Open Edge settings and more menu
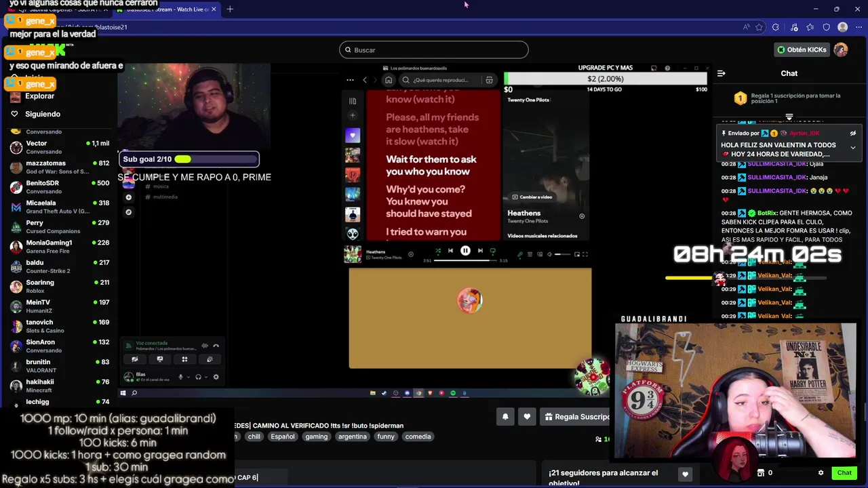Image resolution: width=868 pixels, height=488 pixels. (859, 27)
